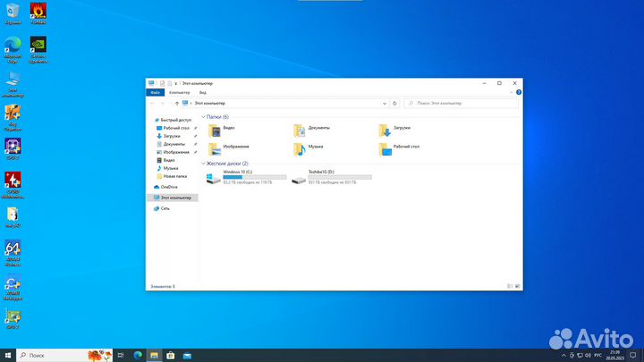
Task: Click the Up navigation arrow button
Action: click(176, 104)
